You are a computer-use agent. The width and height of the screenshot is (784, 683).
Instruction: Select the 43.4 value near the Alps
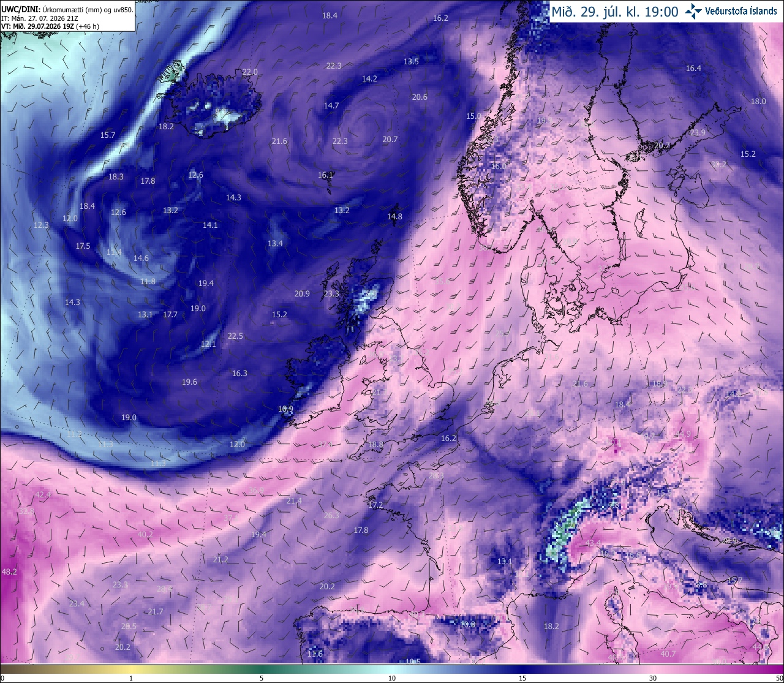[x=593, y=543]
